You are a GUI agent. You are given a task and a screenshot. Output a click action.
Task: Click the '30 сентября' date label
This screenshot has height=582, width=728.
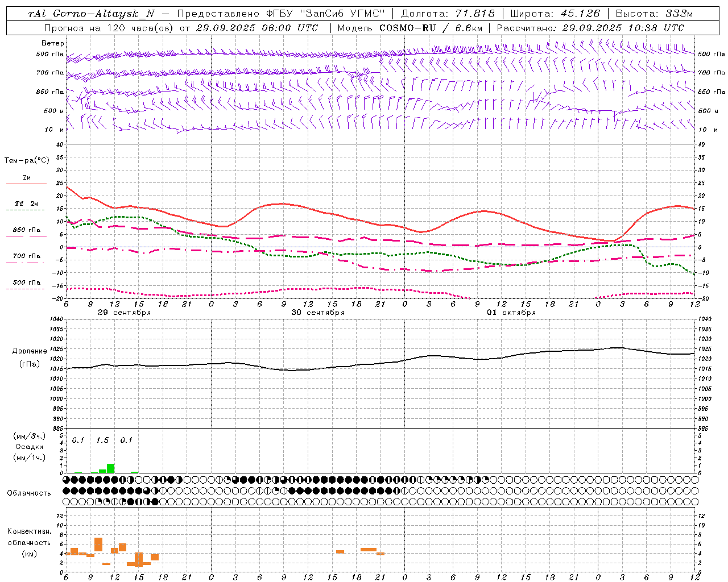point(318,312)
